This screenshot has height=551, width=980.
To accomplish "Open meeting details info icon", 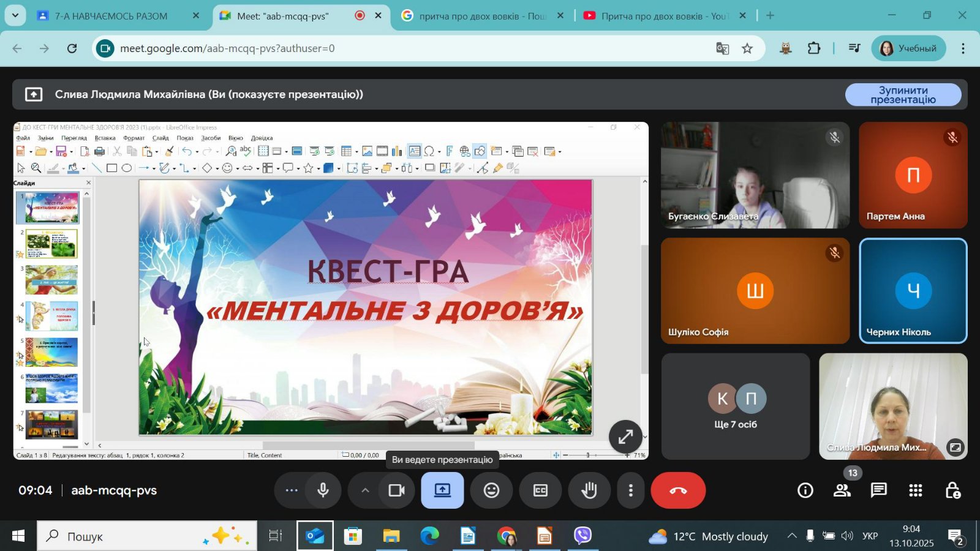I will 805,490.
